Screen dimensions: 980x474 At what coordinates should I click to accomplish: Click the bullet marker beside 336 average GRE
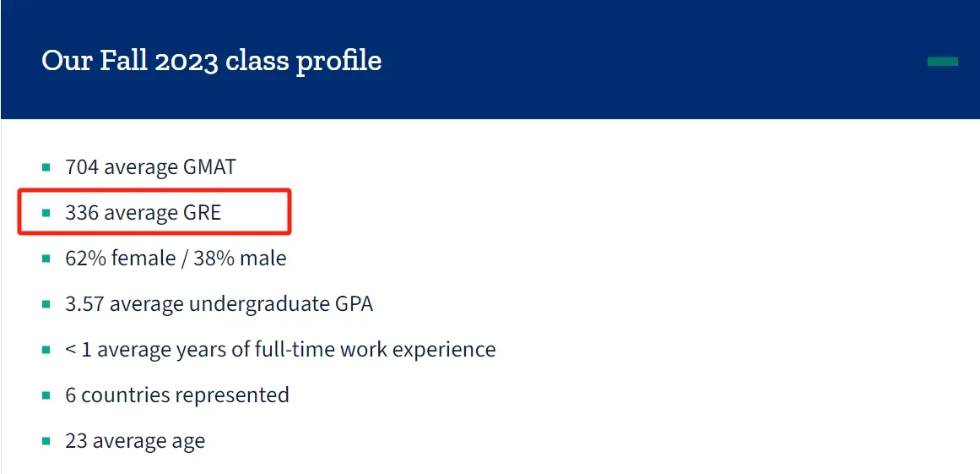(46, 213)
